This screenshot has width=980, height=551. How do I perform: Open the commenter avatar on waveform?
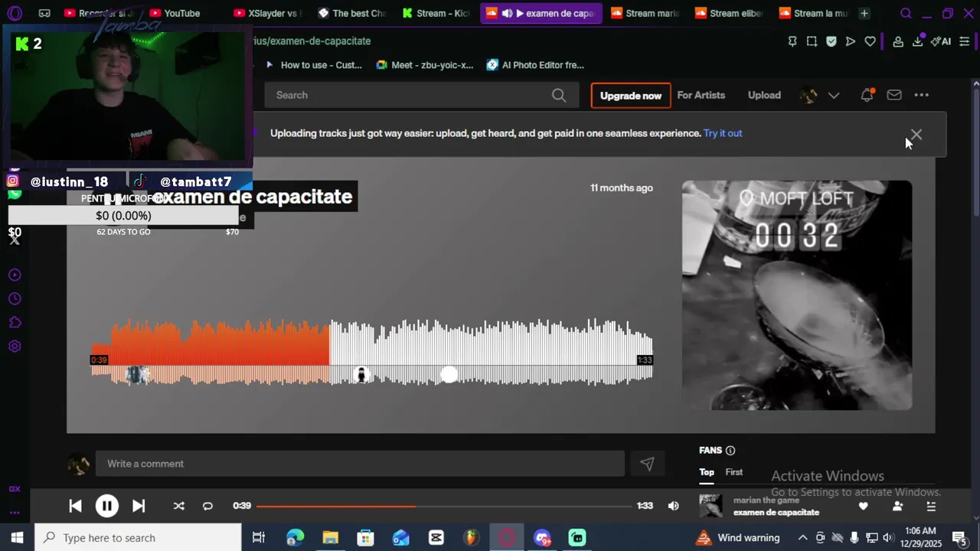362,374
